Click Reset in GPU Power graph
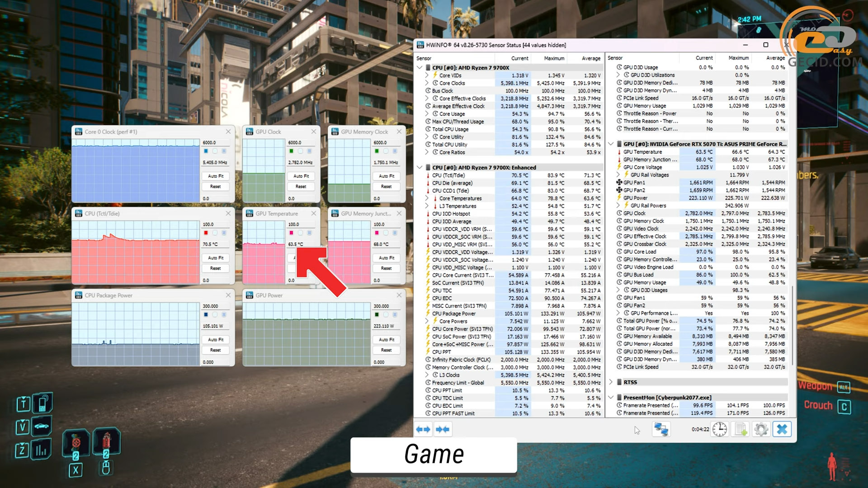Image resolution: width=868 pixels, height=488 pixels. [387, 350]
